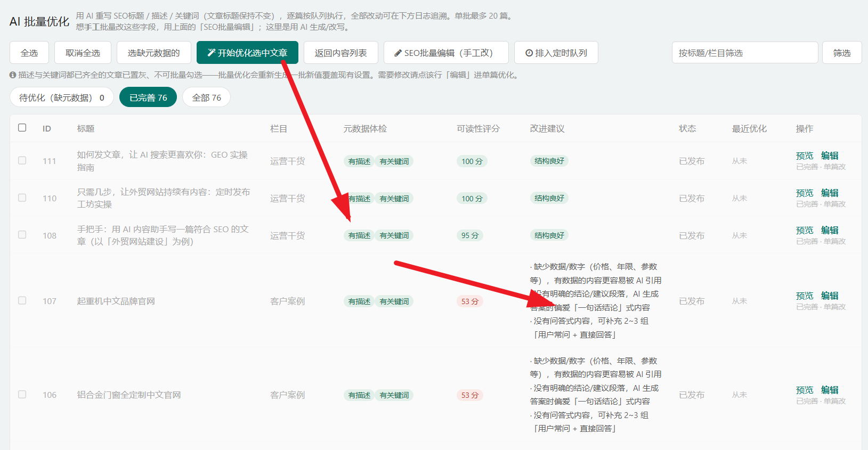Start optimizing with 开始优化选中文章 button
868x450 pixels.
[x=247, y=53]
